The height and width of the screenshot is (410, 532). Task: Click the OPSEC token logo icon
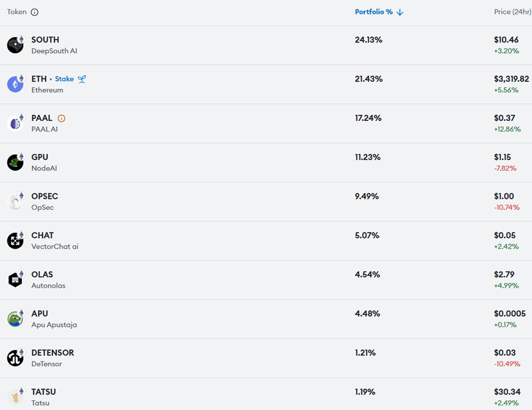[x=15, y=202]
